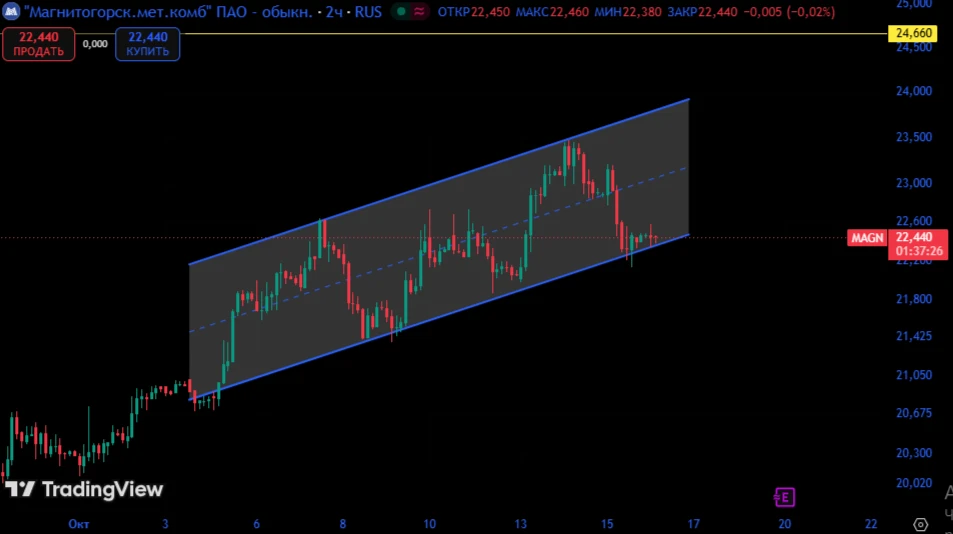Click the ОТКР 22,450 open value
This screenshot has height=534, width=953.
point(473,12)
